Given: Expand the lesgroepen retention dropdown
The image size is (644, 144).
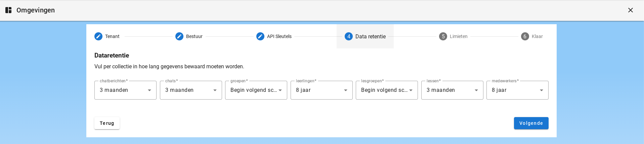Looking at the screenshot, I should 387,90.
